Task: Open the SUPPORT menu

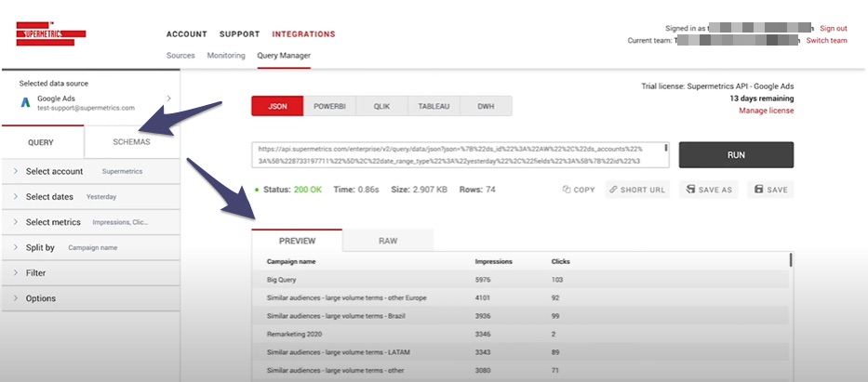Action: 240,34
